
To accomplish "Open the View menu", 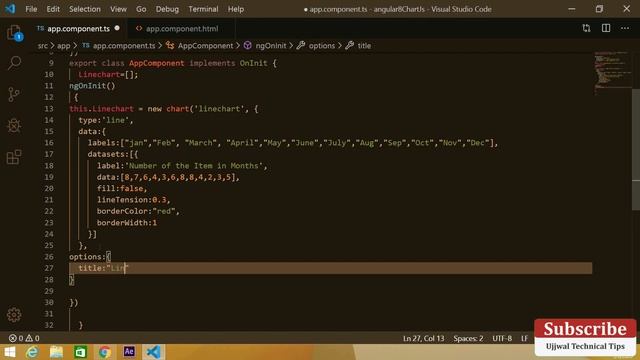I will tap(118, 9).
